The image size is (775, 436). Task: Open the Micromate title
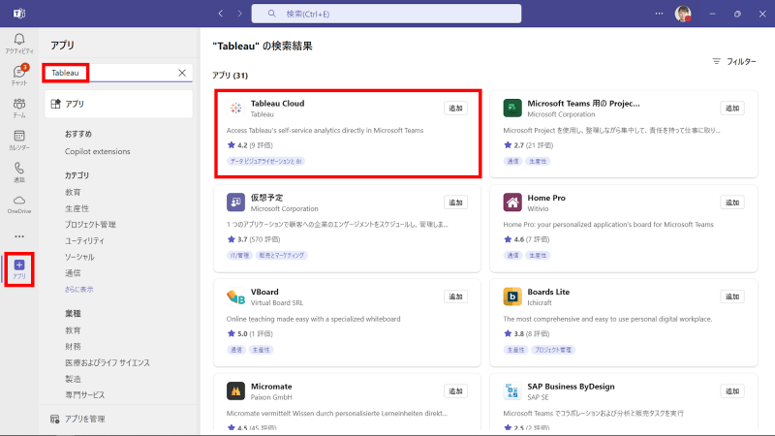(x=271, y=386)
